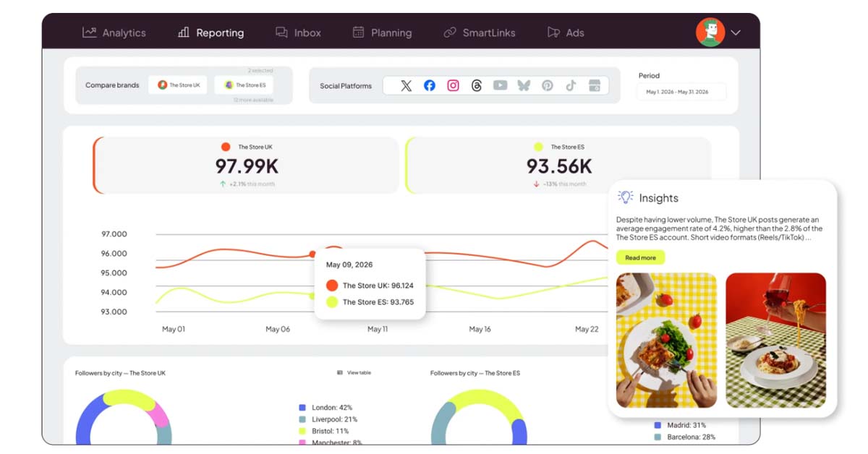Select The Store ES brand chip
868x454 pixels.
point(244,85)
